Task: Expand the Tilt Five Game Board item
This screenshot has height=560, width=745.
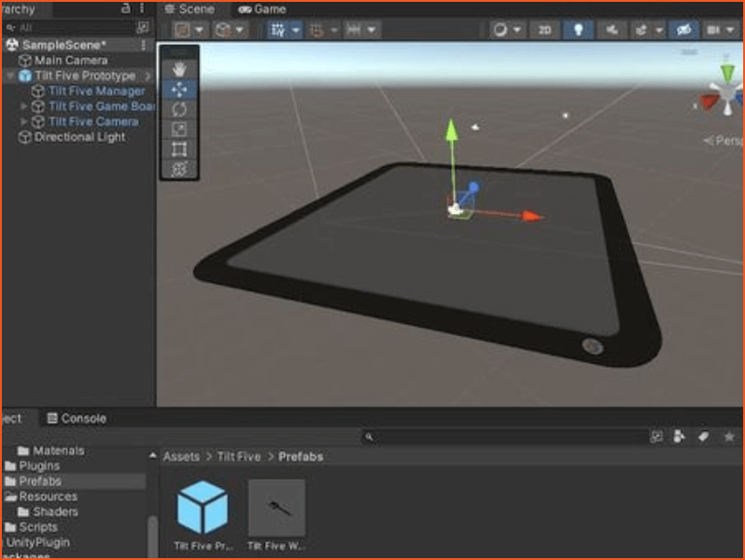Action: [x=24, y=106]
